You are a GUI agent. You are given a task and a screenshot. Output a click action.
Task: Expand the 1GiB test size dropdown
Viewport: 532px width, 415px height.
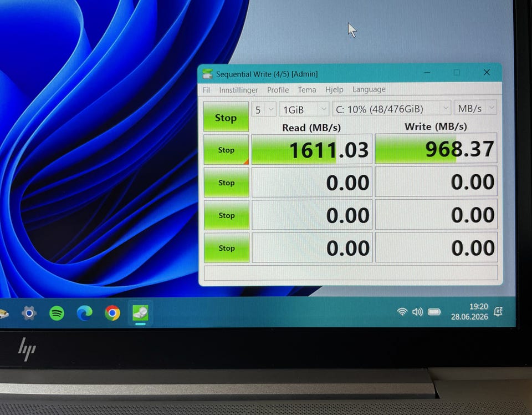pyautogui.click(x=304, y=109)
